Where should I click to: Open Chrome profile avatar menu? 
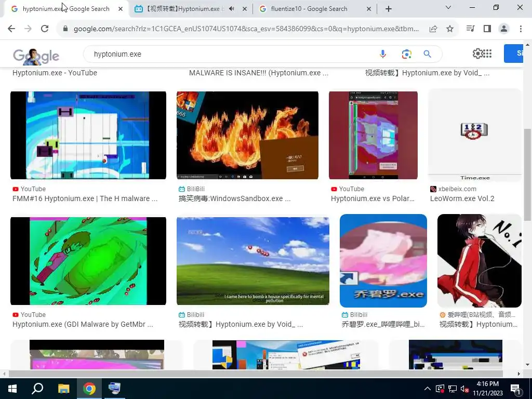pyautogui.click(x=504, y=29)
